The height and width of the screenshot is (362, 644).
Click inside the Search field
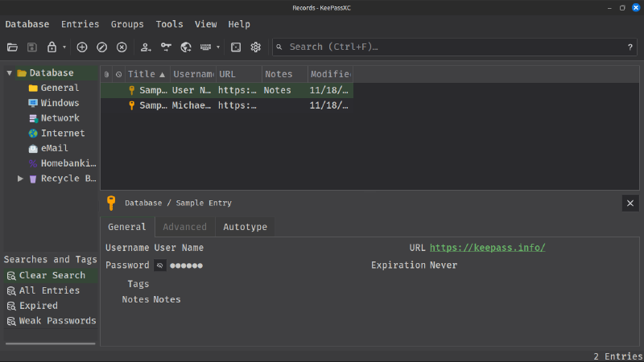pos(451,47)
